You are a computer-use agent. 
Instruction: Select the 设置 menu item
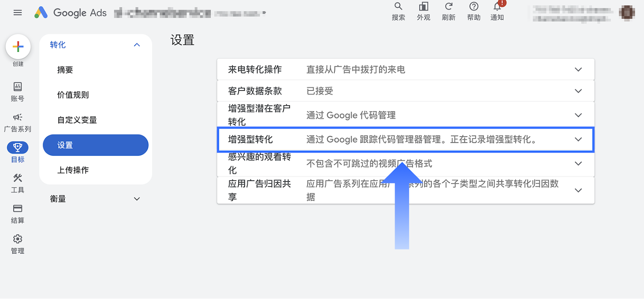click(x=96, y=145)
